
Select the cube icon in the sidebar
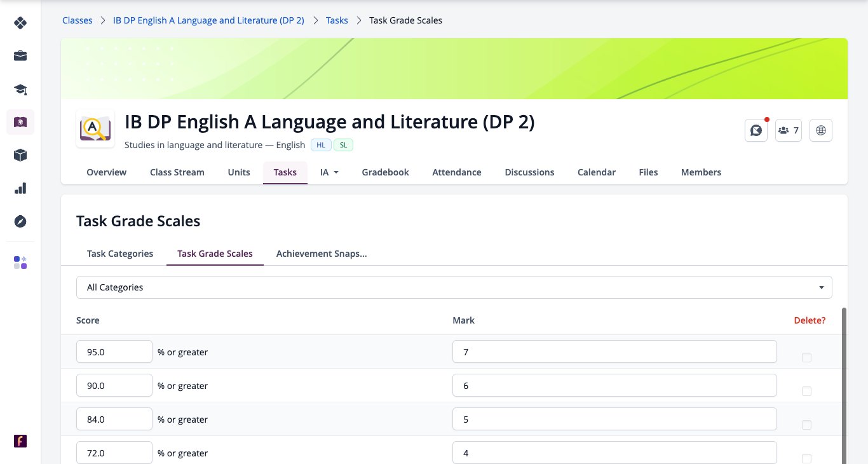click(x=20, y=155)
